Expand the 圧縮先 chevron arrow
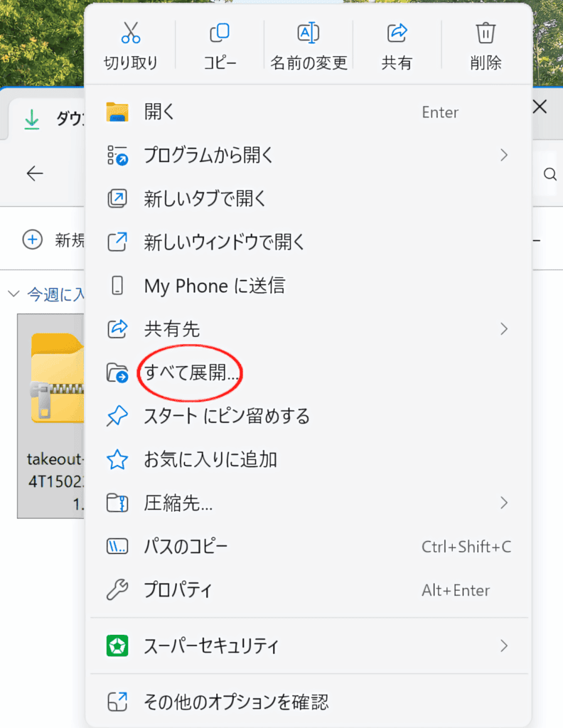 [504, 503]
